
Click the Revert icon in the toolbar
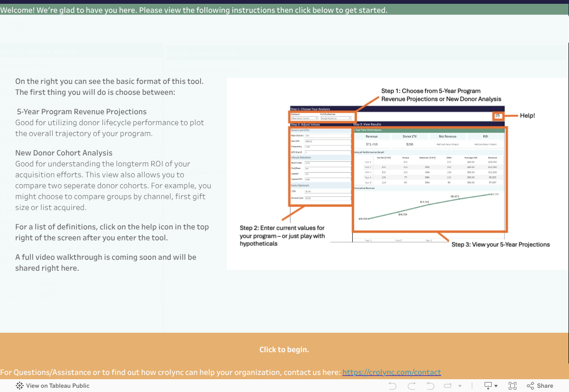tap(431, 386)
